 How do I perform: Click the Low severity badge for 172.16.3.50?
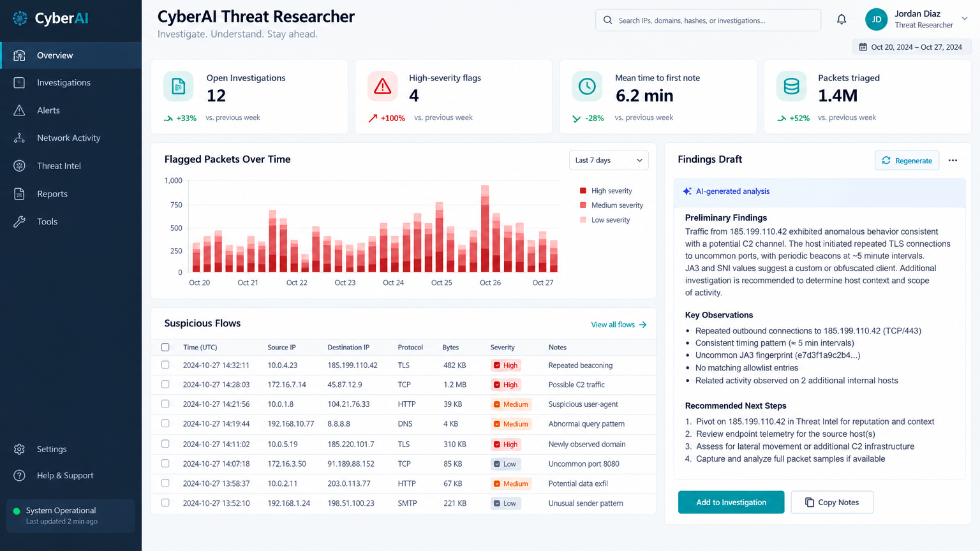click(x=506, y=464)
